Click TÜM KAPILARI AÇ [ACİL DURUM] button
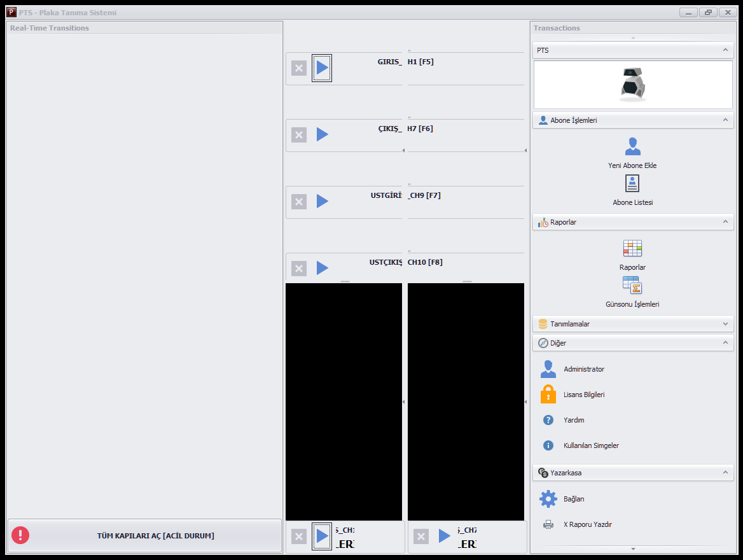This screenshot has width=743, height=560. pos(145,535)
